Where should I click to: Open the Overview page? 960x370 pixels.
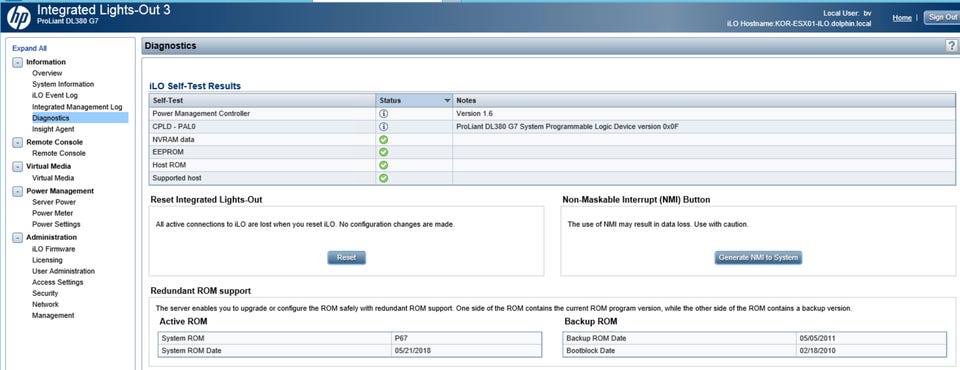(47, 73)
